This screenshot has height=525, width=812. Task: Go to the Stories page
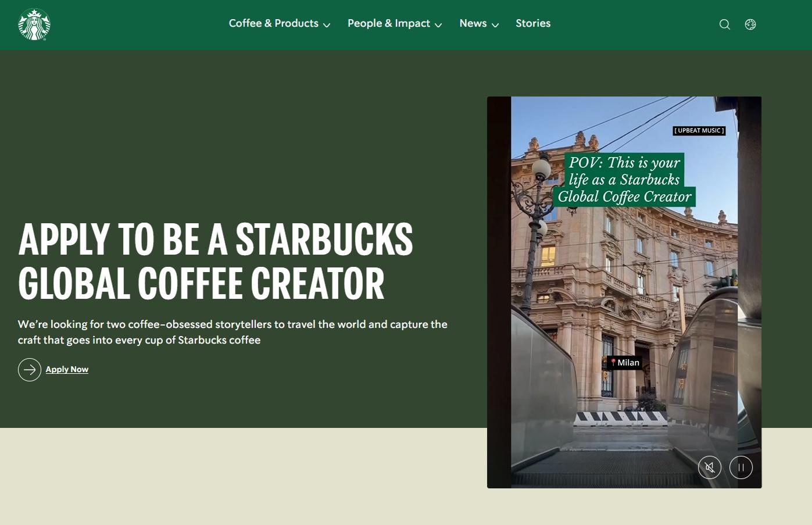pos(532,23)
